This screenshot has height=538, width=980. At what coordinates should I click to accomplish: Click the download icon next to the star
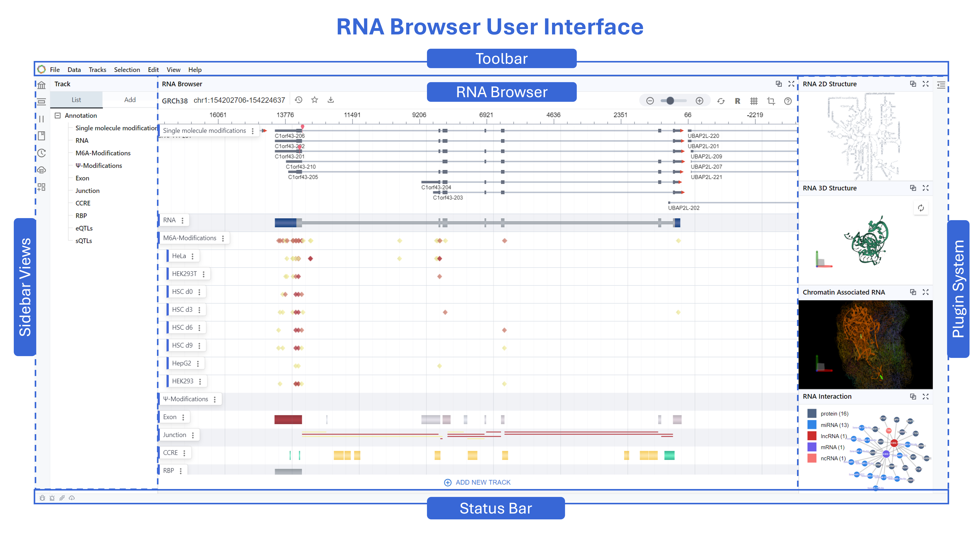point(330,100)
